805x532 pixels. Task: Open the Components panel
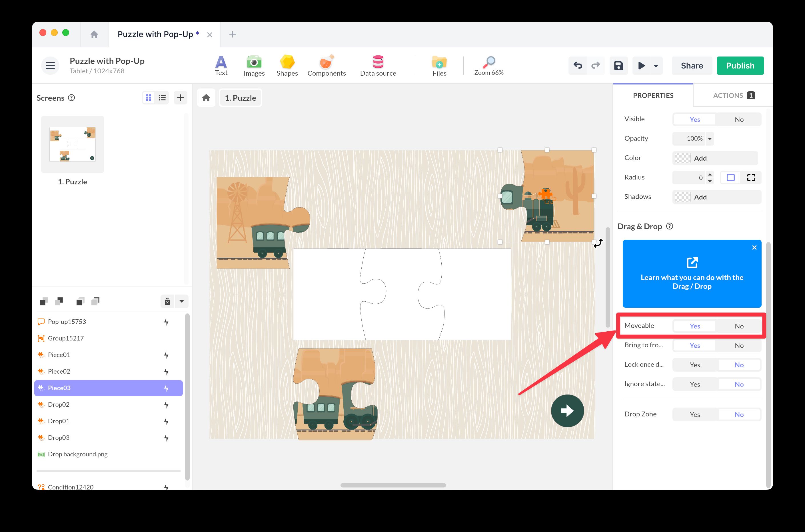click(x=326, y=65)
